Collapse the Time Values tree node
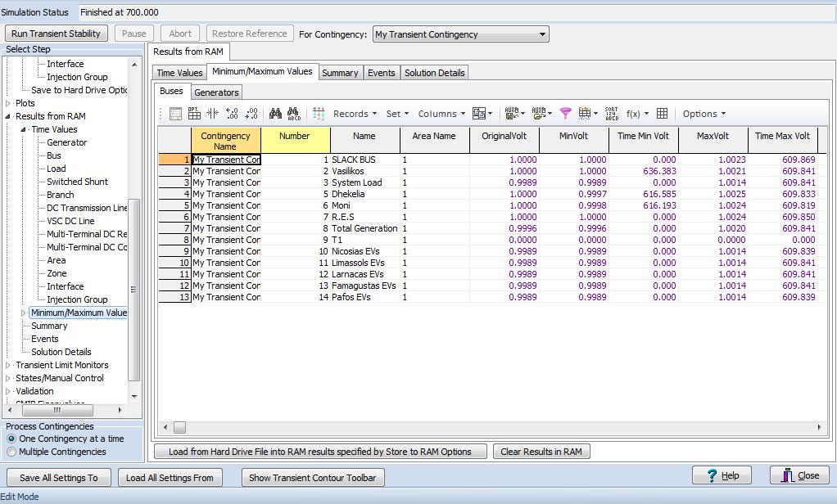The width and height of the screenshot is (837, 504). 24,129
